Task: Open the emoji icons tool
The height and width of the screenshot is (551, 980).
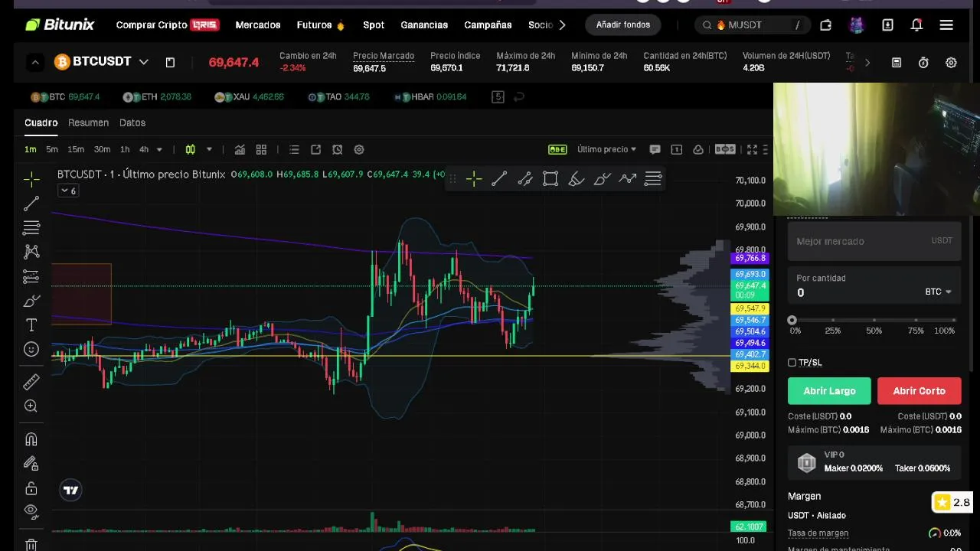Action: point(31,349)
